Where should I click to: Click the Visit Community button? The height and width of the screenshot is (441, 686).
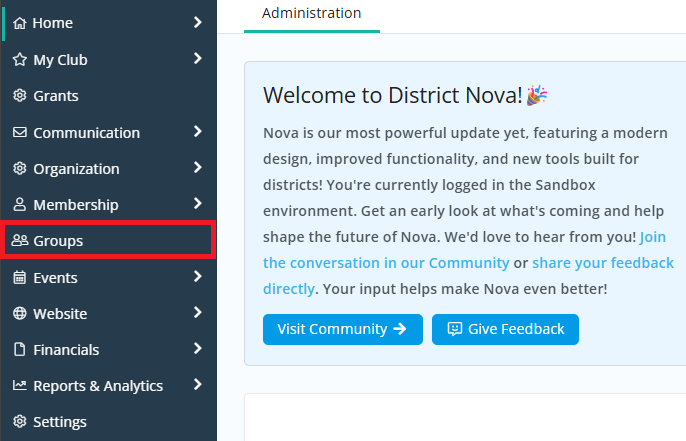pos(343,329)
